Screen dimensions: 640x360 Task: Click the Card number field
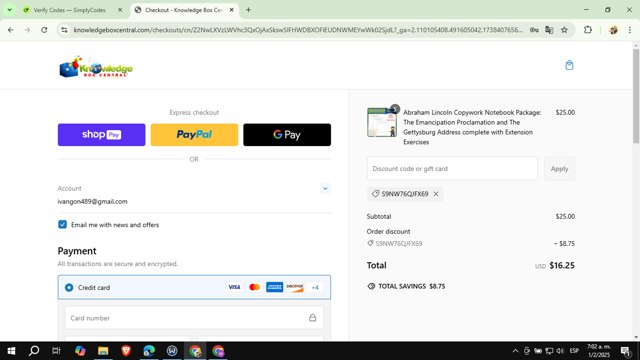[x=194, y=318]
